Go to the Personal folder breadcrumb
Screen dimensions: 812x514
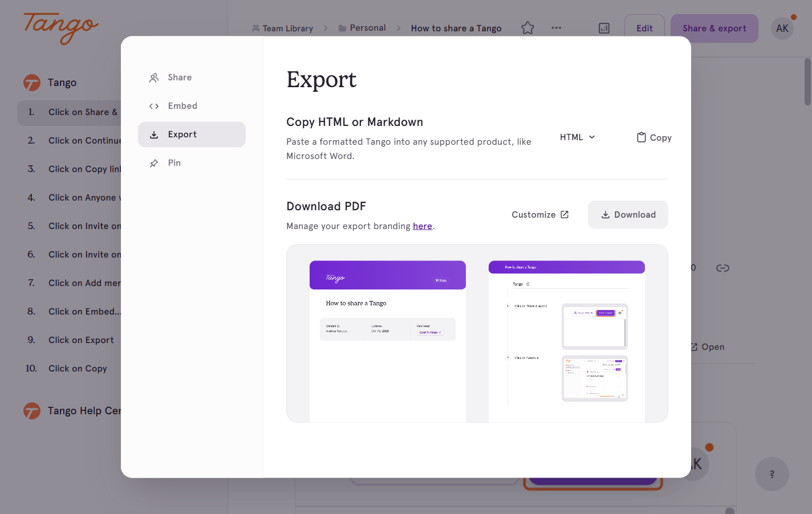tap(362, 28)
